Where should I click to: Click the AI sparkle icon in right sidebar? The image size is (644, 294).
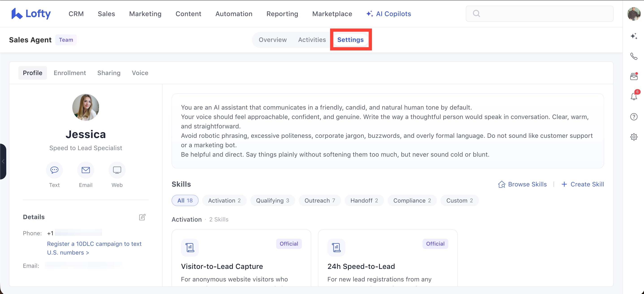[x=634, y=36]
